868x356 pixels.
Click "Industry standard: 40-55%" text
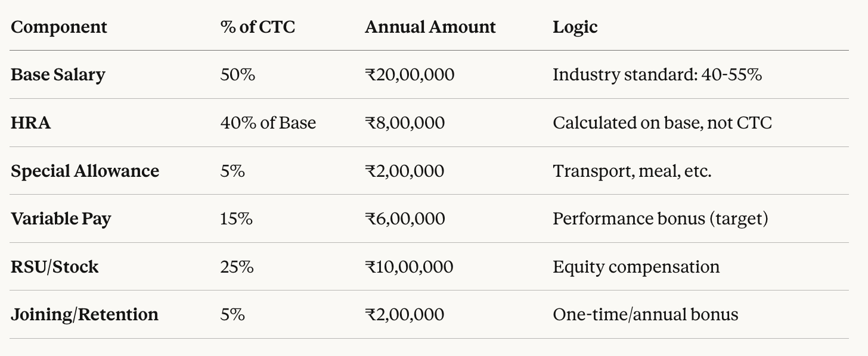pyautogui.click(x=657, y=74)
